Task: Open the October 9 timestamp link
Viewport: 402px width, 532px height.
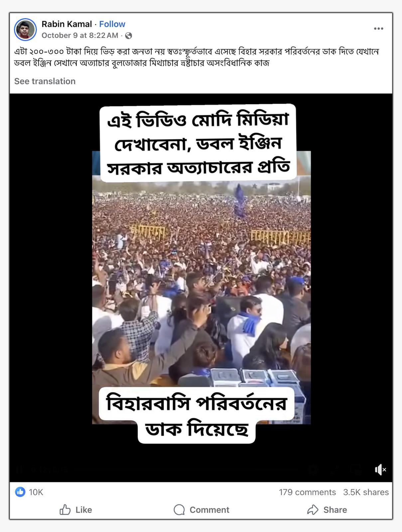Action: [80, 35]
